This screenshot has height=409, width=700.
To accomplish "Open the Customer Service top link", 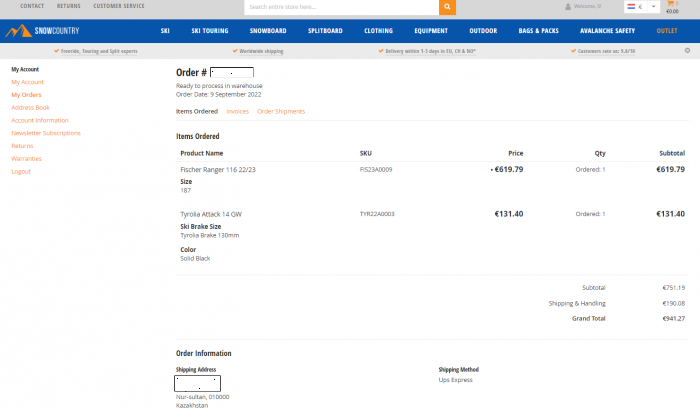I will tap(119, 6).
